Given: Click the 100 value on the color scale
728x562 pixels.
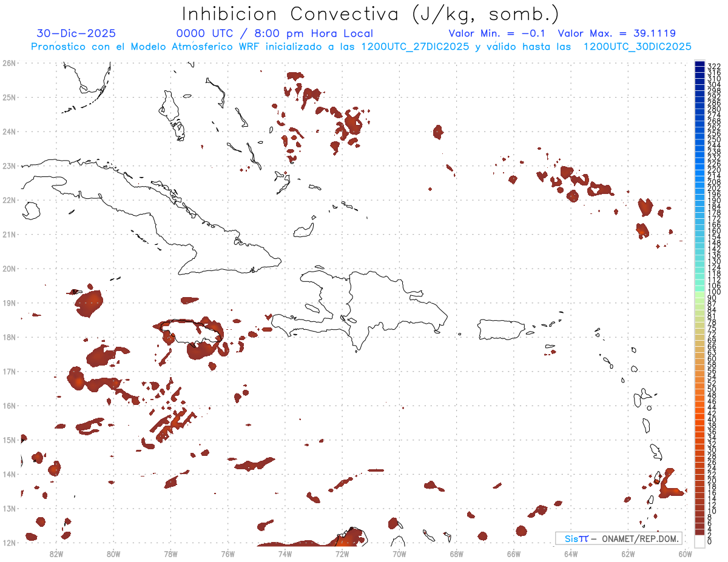Looking at the screenshot, I should pyautogui.click(x=714, y=292).
